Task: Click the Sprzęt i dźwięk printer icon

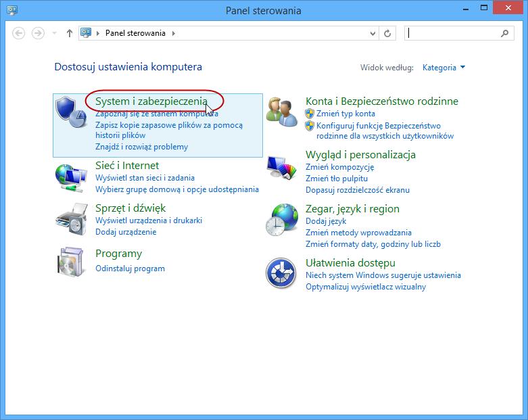Action: click(x=72, y=219)
